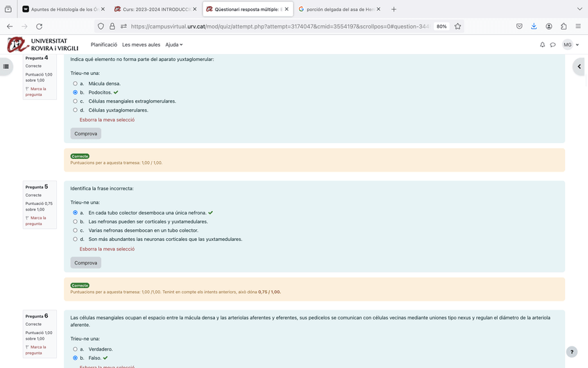The image size is (588, 368).
Task: Select 'En cada tubo colector desemboca una única nefrona'
Action: (x=75, y=212)
